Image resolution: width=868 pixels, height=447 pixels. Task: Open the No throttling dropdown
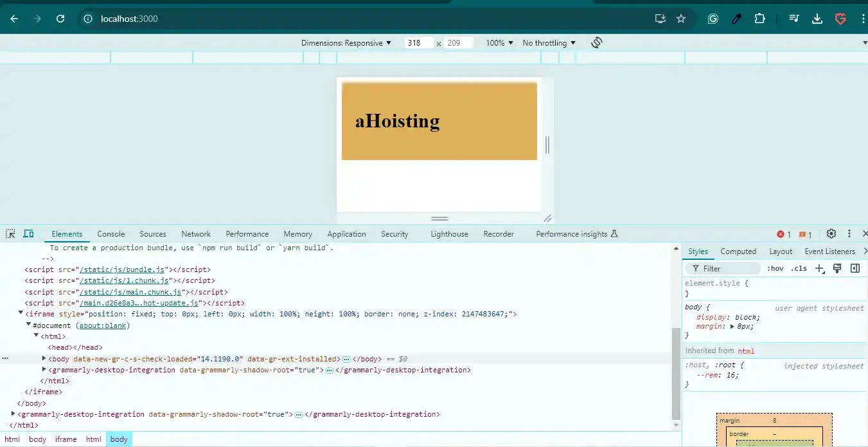(x=549, y=43)
